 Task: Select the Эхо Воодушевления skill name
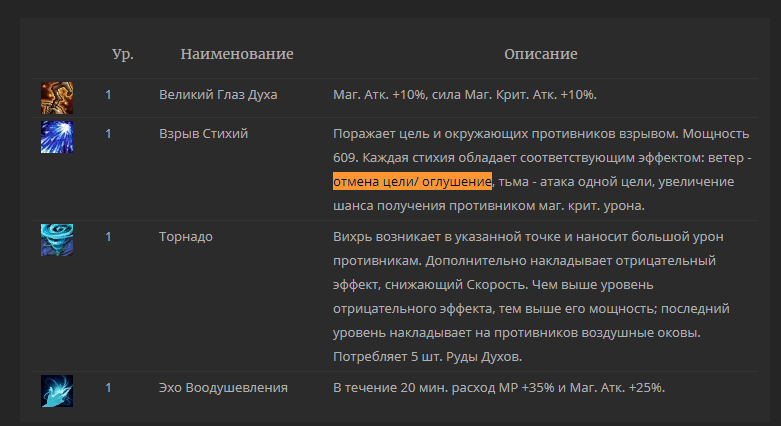(223, 388)
